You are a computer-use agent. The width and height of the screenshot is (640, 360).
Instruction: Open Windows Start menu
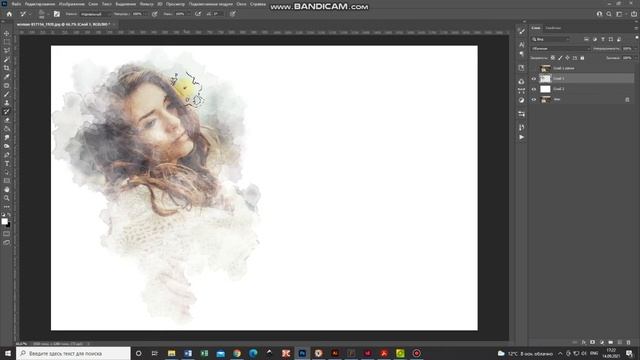coord(8,353)
